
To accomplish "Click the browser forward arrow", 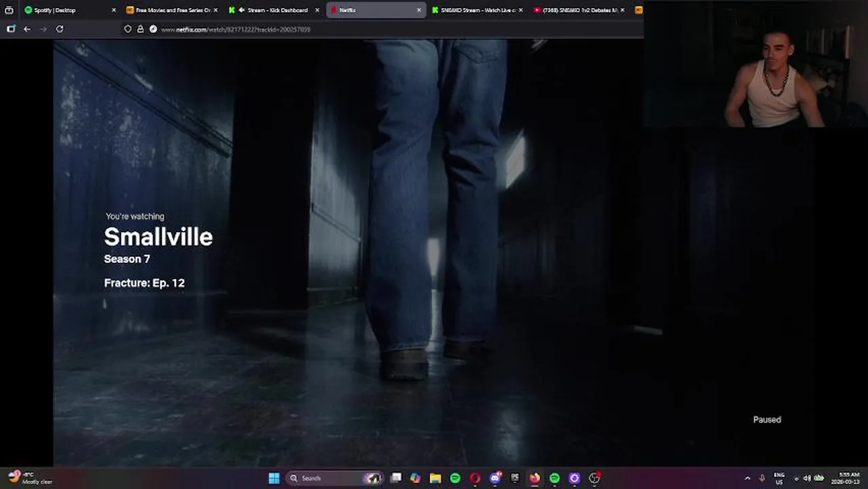I will coord(43,29).
